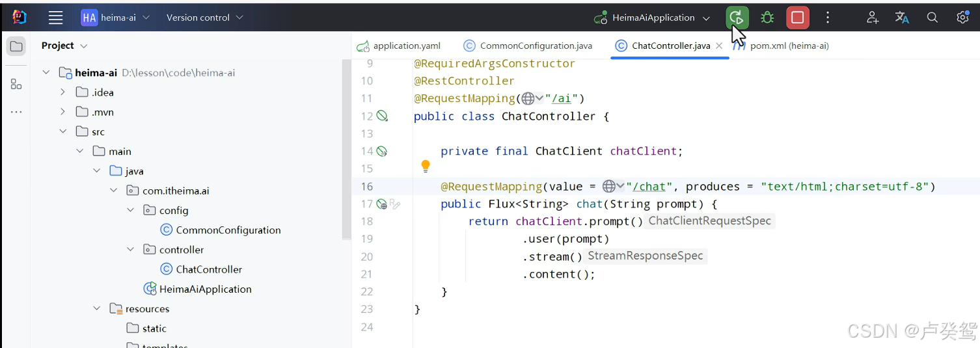The height and width of the screenshot is (348, 980).
Task: Collapse the java folder
Action: pos(97,170)
